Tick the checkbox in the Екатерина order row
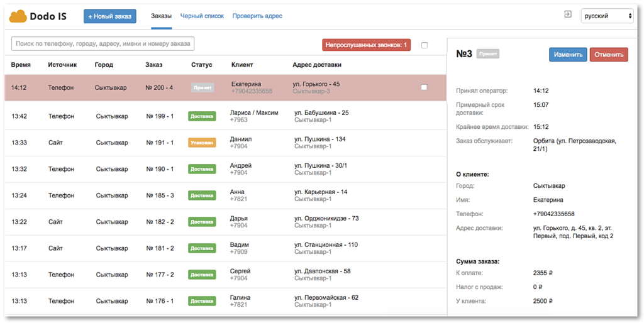This screenshot has width=644, height=323. point(424,87)
